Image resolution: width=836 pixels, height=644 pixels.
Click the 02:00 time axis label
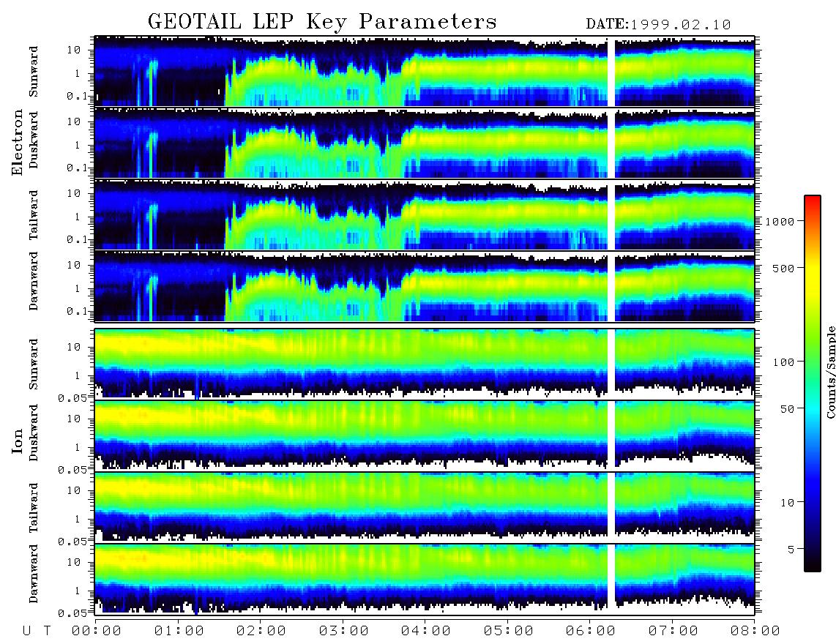(x=261, y=632)
